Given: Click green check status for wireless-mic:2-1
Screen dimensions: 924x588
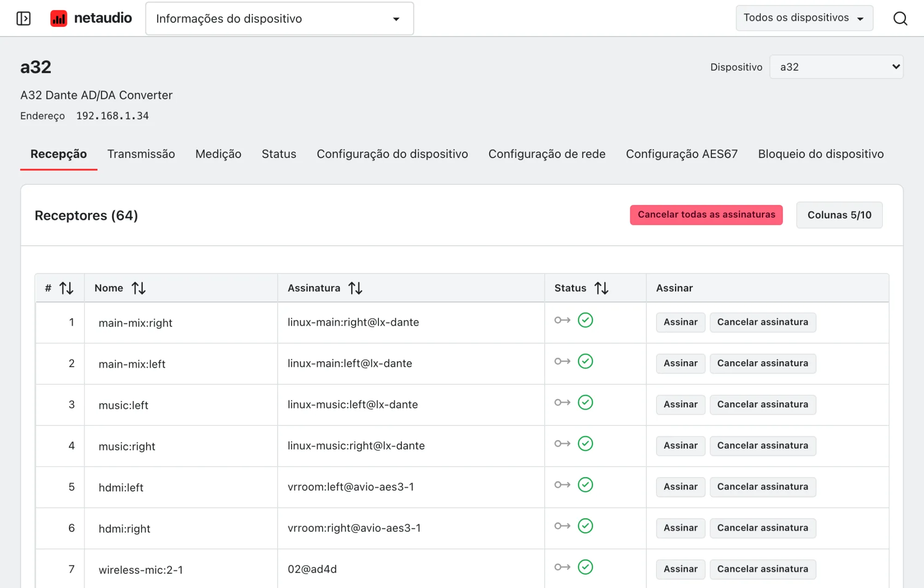Looking at the screenshot, I should [x=585, y=567].
